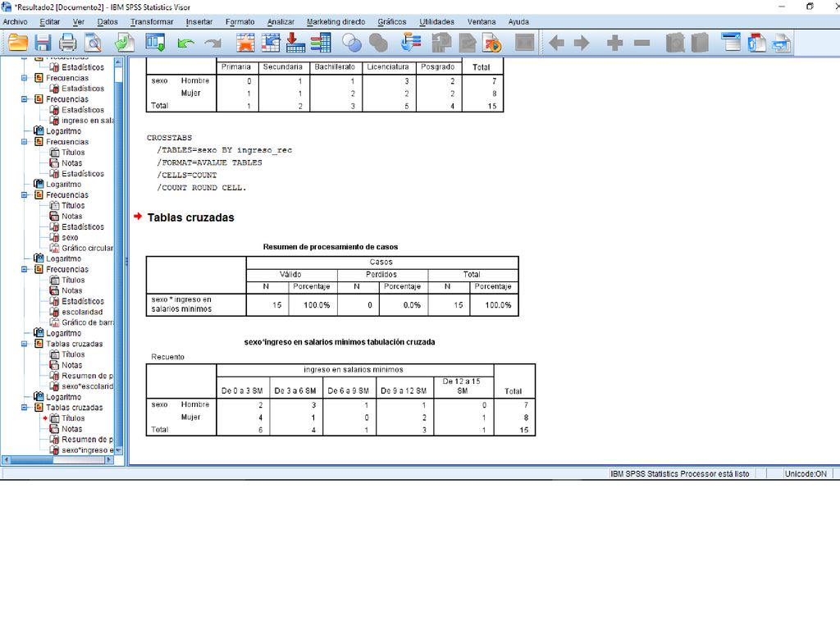840x630 pixels.
Task: Click the gray overlapping circles icon
Action: coord(378,43)
